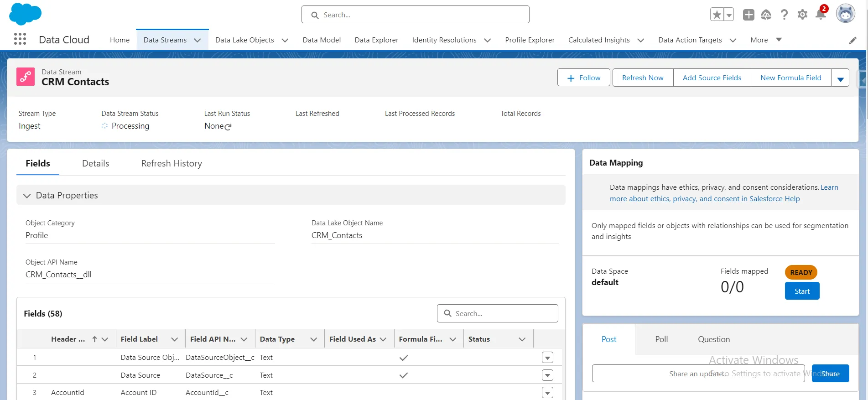Start the data mapping

click(802, 291)
